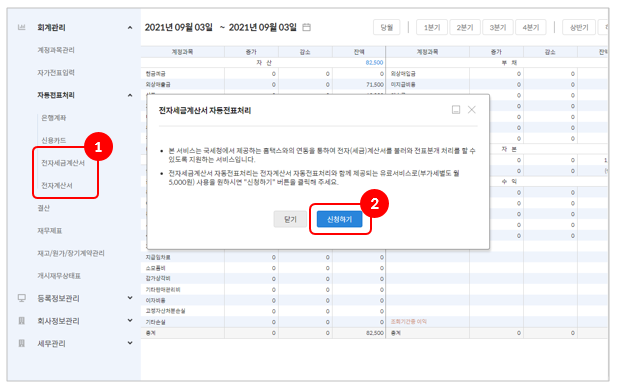
Task: Click the 세무관리 section label
Action: point(51,343)
